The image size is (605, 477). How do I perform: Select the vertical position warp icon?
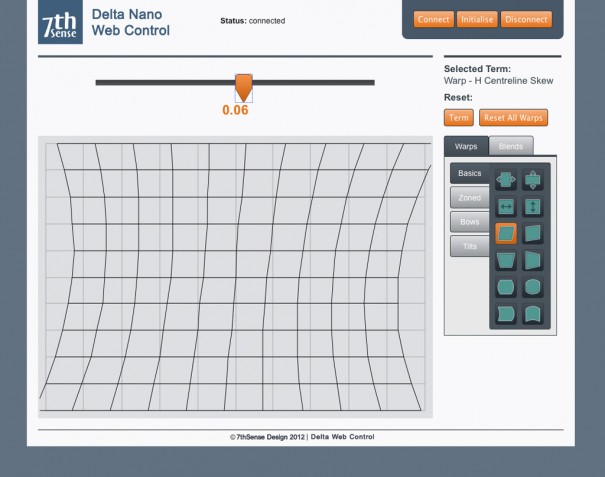point(533,181)
